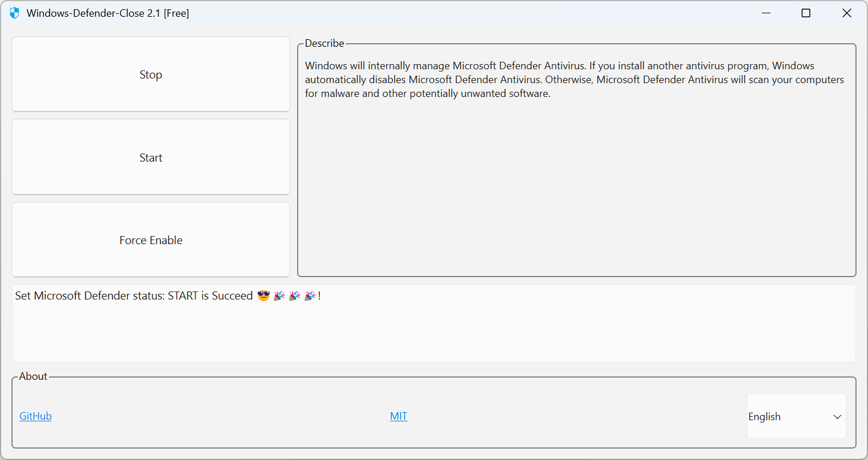The width and height of the screenshot is (868, 460).
Task: Expand the English language dropdown
Action: tap(796, 416)
